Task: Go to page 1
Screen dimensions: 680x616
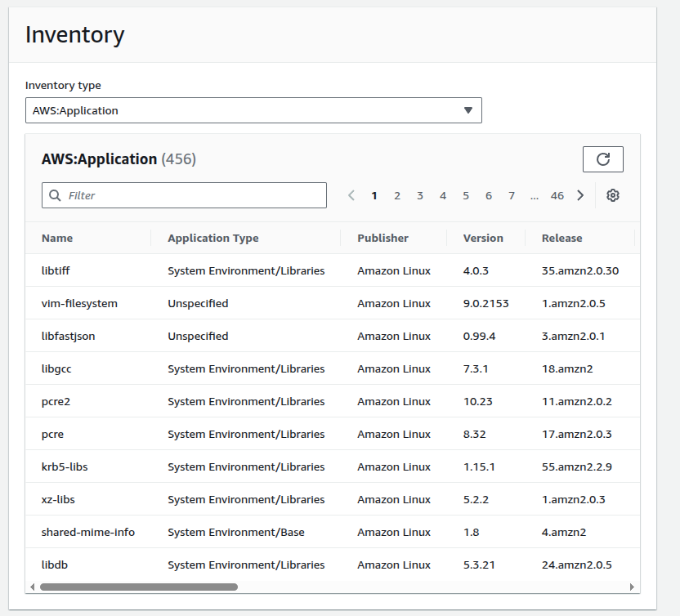Action: tap(374, 196)
